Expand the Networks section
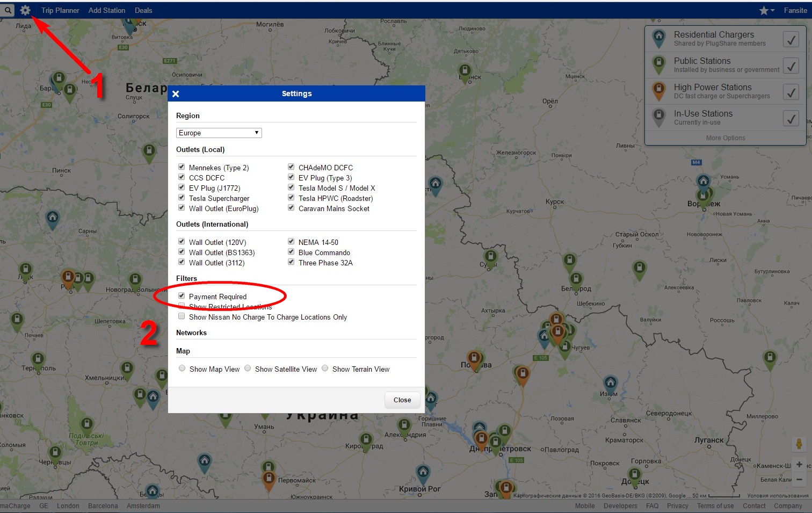 pos(191,333)
